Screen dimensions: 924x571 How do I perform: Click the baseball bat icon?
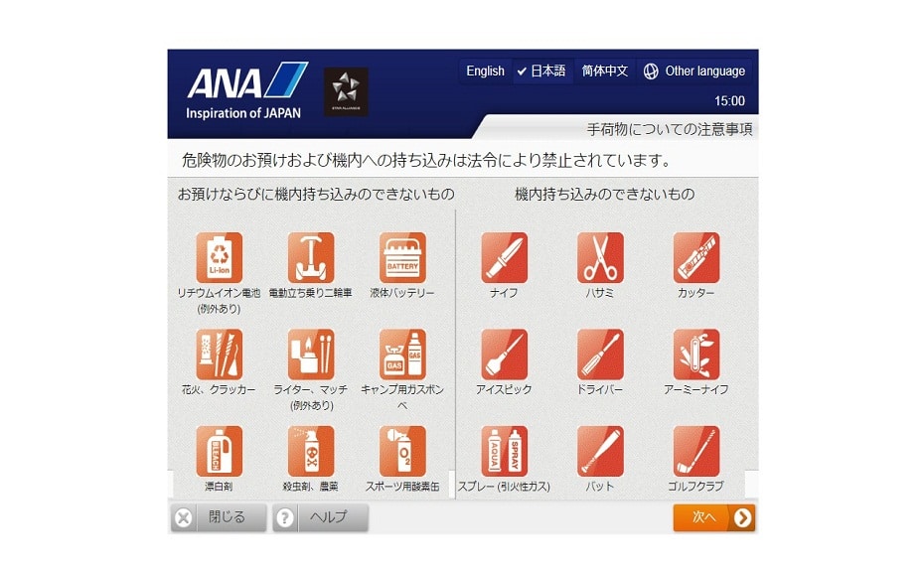click(600, 451)
